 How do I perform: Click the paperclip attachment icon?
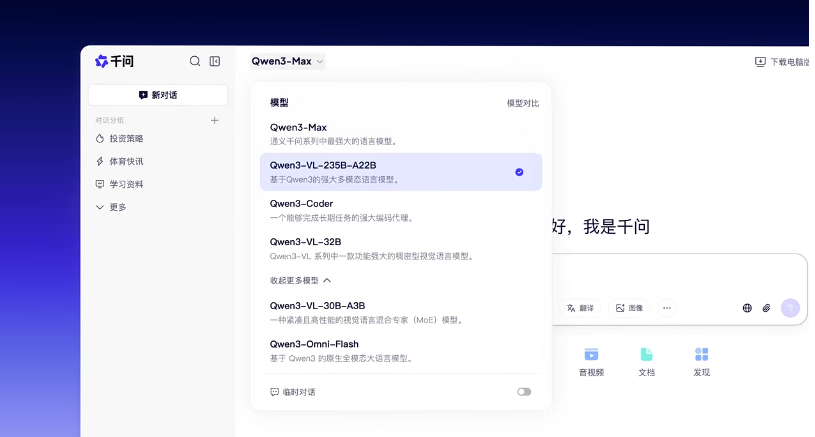pos(767,308)
